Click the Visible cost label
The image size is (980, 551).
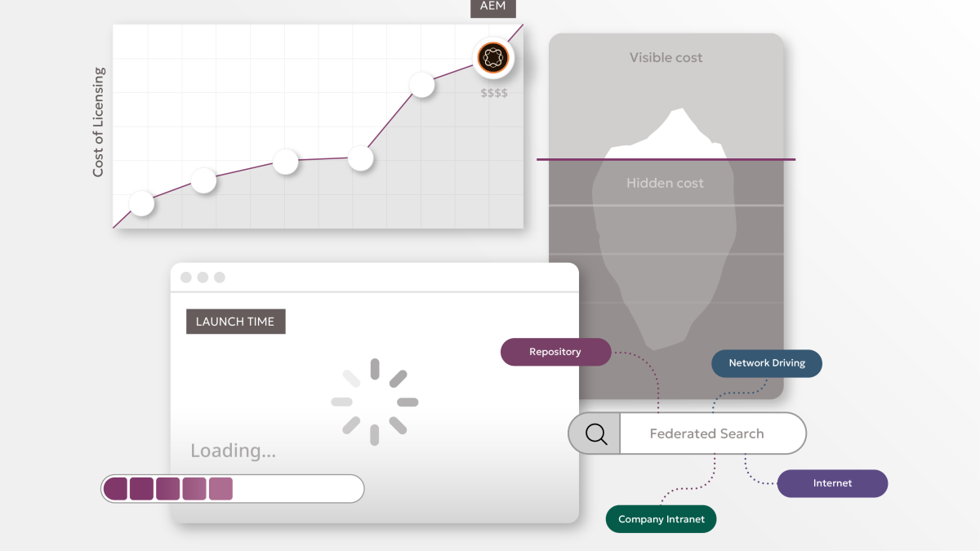coord(666,58)
